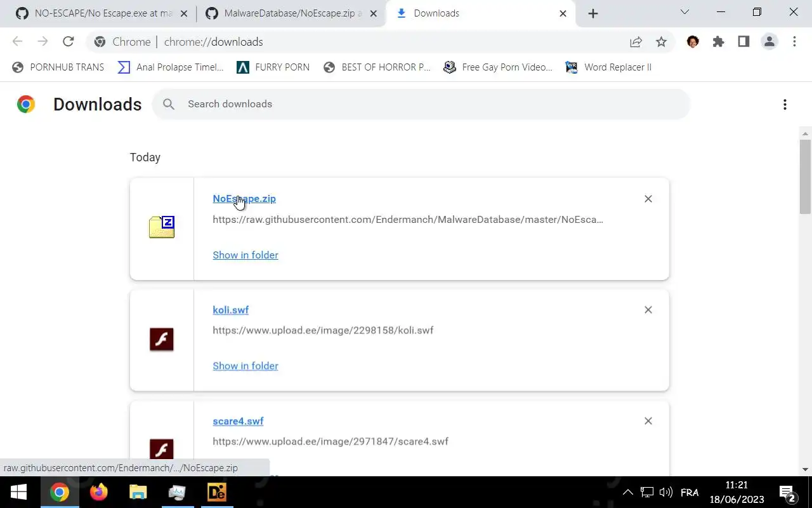The image size is (812, 508).
Task: Open the monitor app in taskbar
Action: 178,492
